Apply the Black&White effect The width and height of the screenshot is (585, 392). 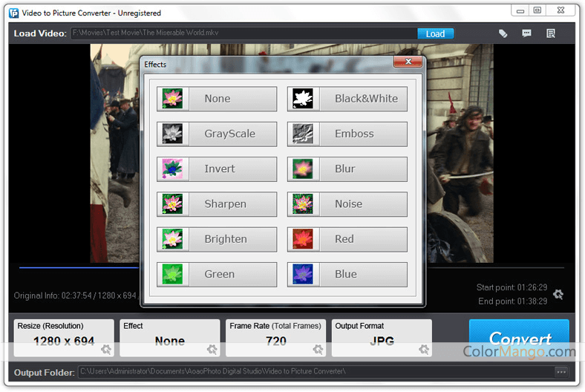(x=347, y=99)
